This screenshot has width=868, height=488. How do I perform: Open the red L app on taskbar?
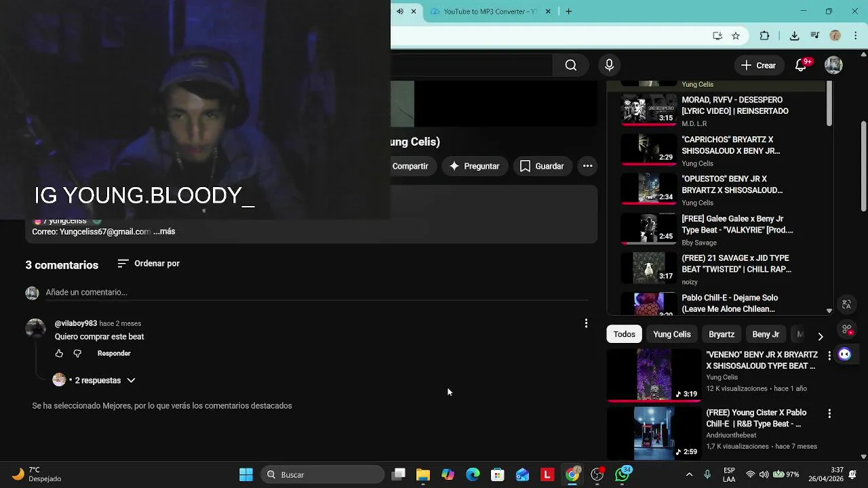[547, 474]
